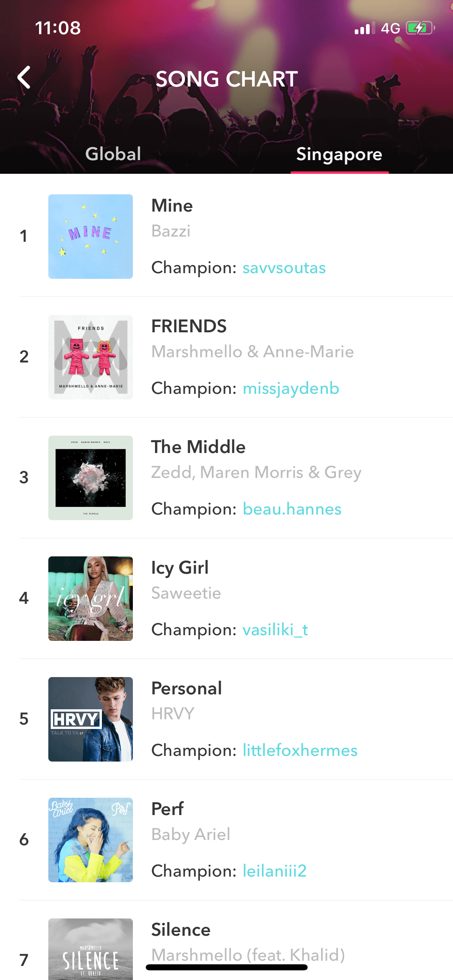The image size is (453, 980).
Task: Open littlefoxhermes profile link
Action: click(x=300, y=751)
